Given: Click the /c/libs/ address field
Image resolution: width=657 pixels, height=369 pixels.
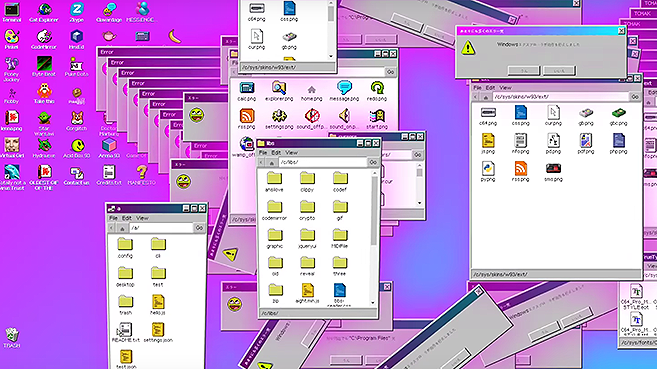Looking at the screenshot, I should coord(322,162).
